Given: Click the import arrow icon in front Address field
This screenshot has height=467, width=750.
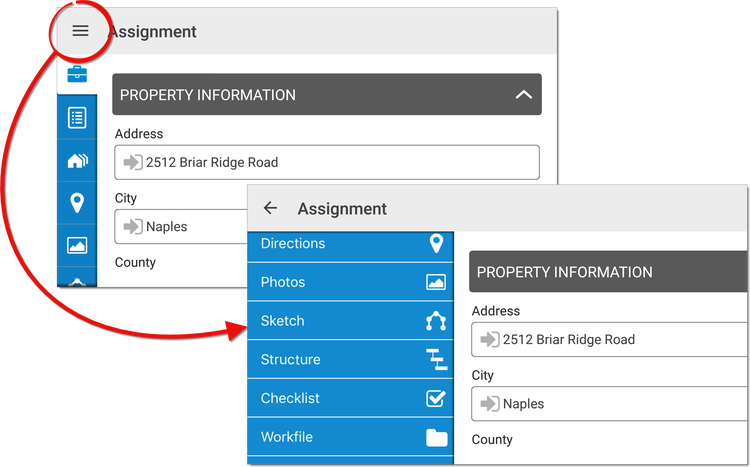Looking at the screenshot, I should 490,340.
